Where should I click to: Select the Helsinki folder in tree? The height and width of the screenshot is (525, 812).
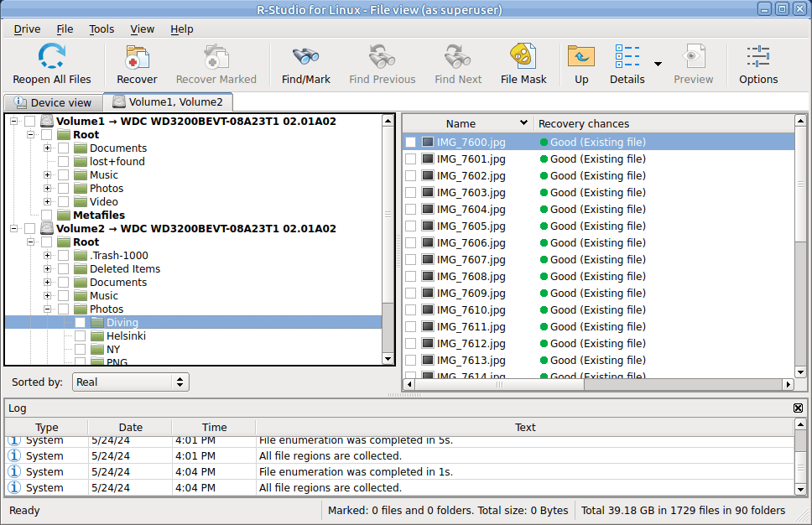(x=127, y=336)
